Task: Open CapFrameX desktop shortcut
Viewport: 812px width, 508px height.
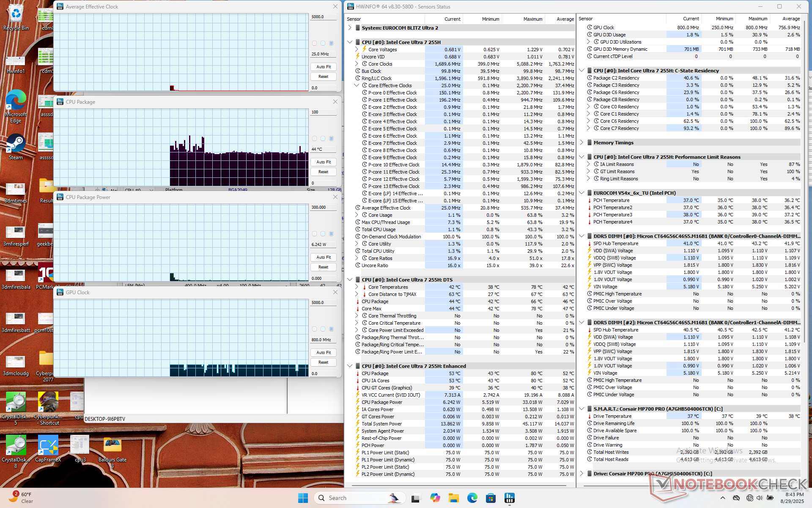Action: pos(48,448)
